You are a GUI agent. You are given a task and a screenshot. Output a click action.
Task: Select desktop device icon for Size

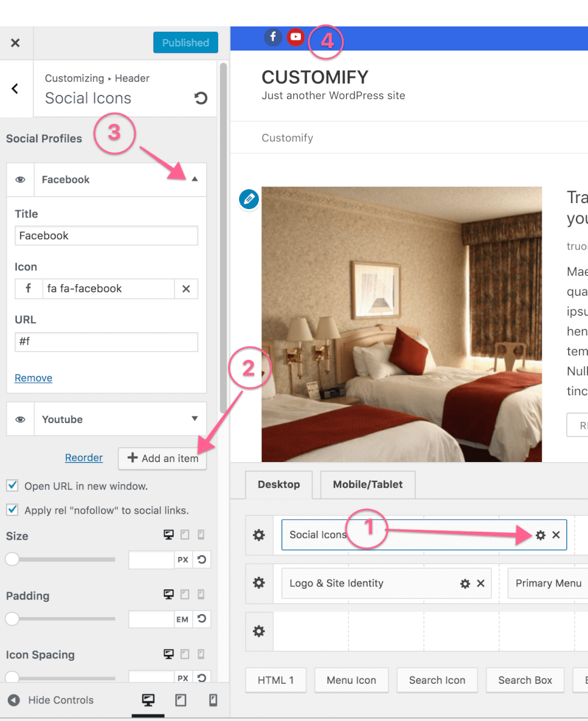(x=169, y=535)
